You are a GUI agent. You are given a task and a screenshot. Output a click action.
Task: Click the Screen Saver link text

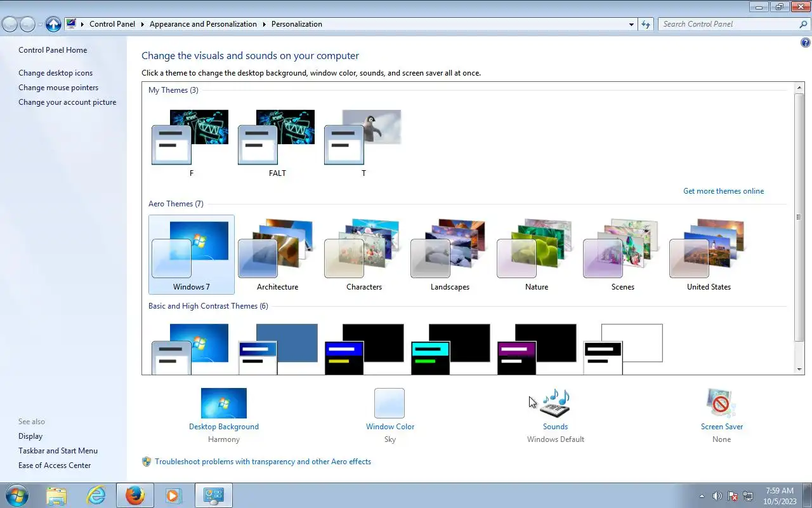point(722,427)
